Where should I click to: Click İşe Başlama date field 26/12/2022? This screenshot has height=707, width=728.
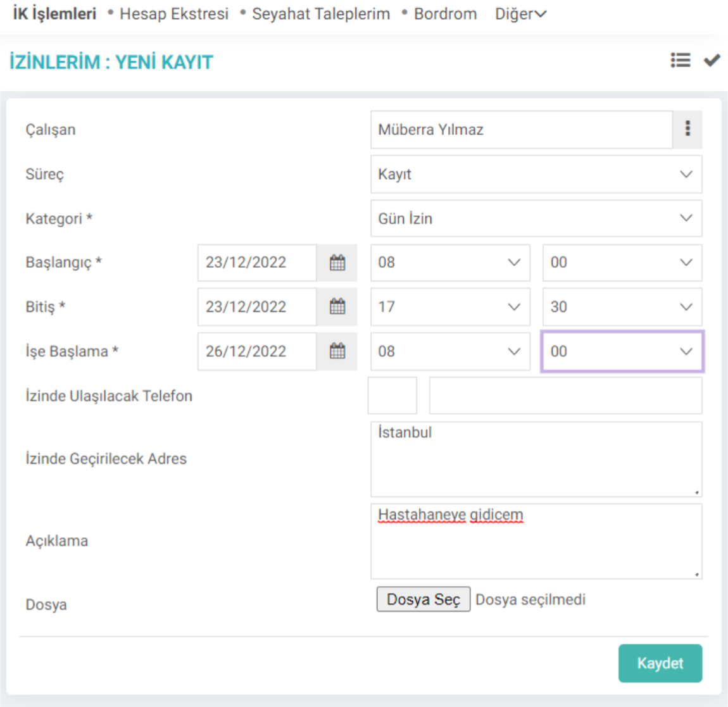257,351
